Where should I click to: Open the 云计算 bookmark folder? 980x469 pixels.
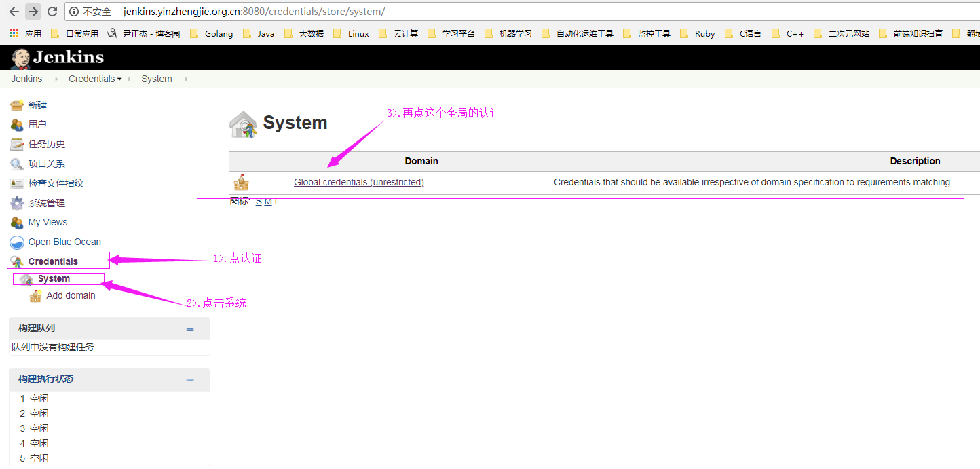click(399, 33)
